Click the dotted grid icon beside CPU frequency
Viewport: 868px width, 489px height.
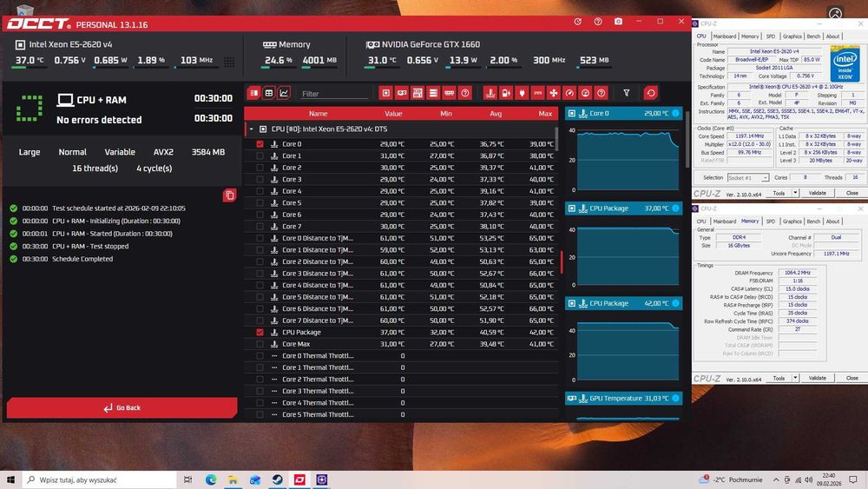pos(229,62)
